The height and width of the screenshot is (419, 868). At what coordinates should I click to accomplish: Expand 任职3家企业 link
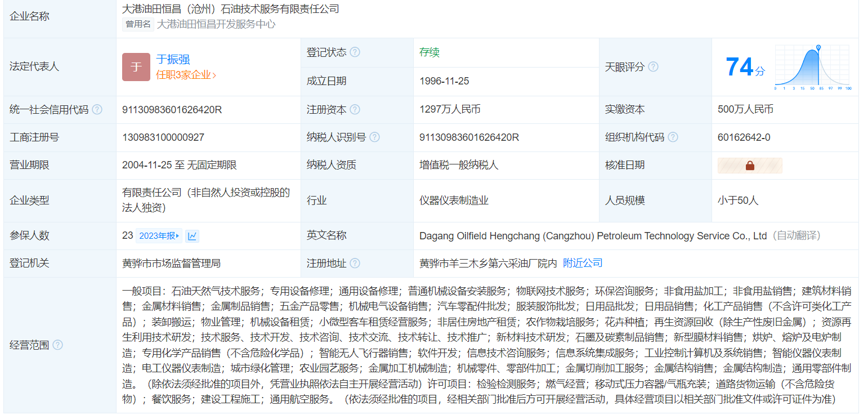186,75
